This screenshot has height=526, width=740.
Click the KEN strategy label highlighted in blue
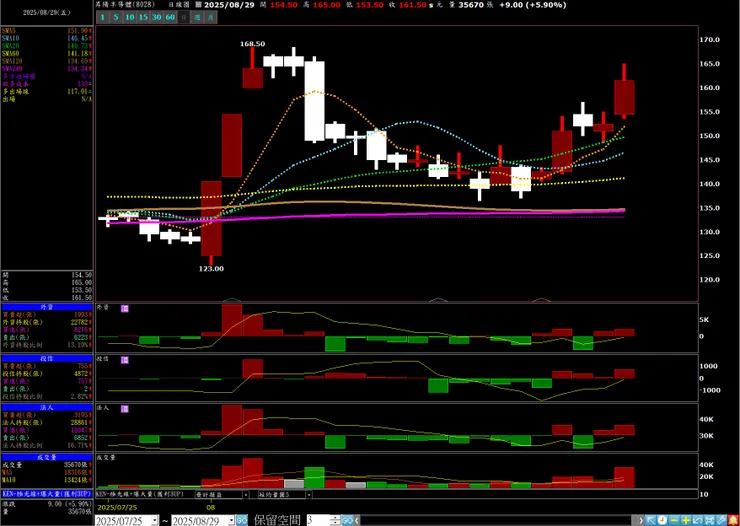(x=47, y=493)
